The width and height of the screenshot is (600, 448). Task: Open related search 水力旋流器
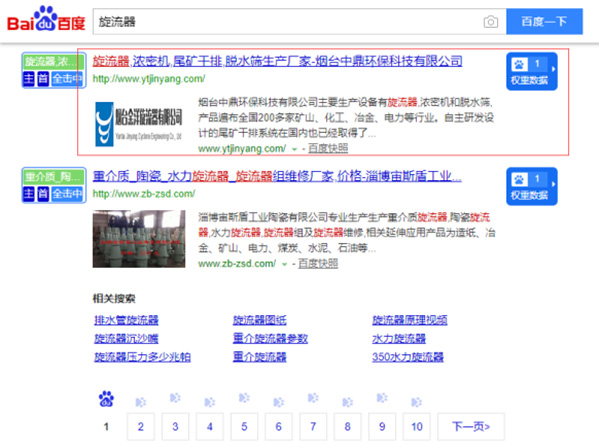(399, 339)
